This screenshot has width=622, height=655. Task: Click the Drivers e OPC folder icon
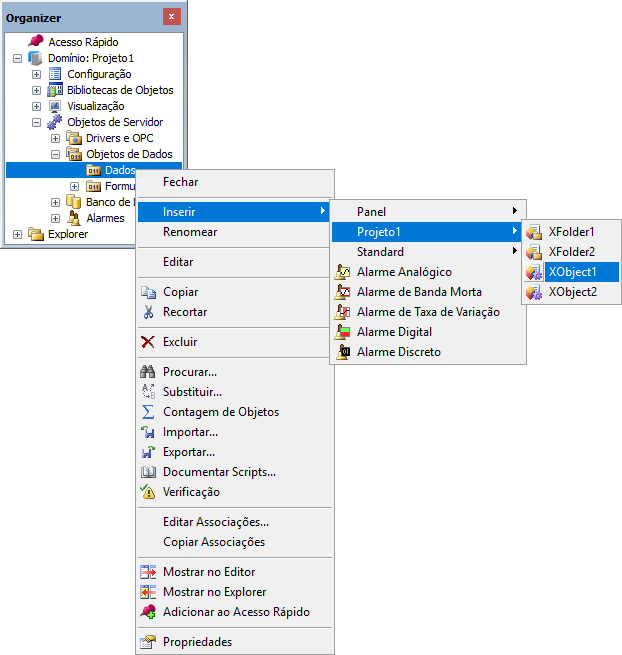point(74,138)
